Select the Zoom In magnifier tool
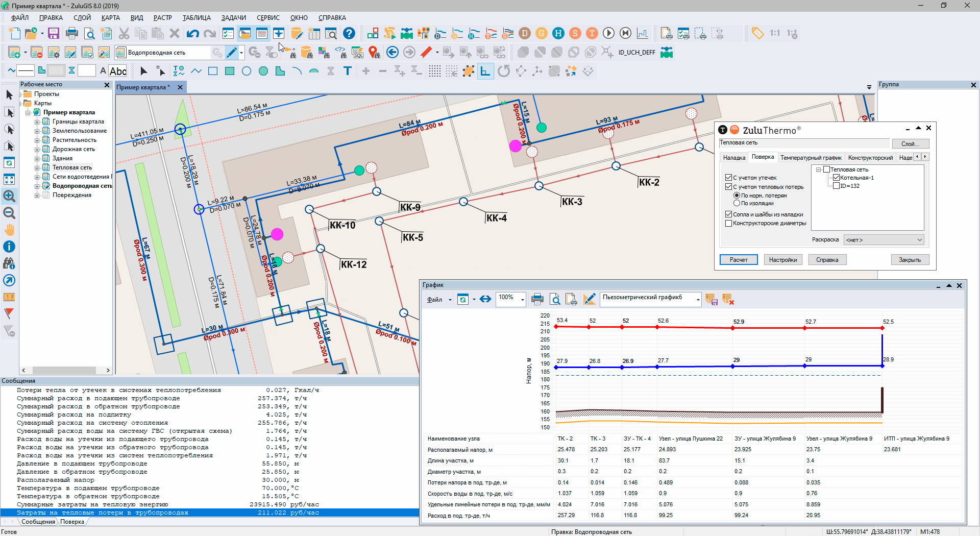This screenshot has width=980, height=536. pos(9,196)
